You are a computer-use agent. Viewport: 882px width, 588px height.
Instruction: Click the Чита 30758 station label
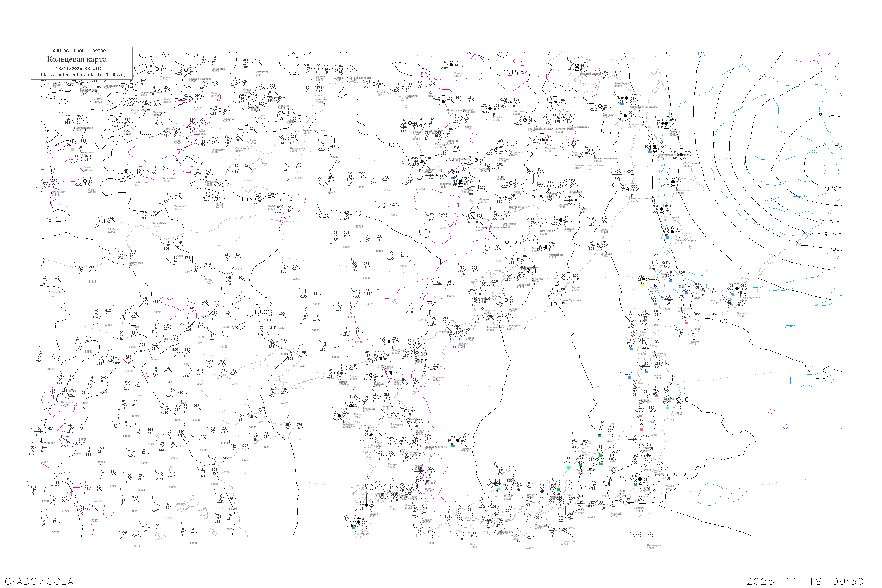tap(215, 95)
